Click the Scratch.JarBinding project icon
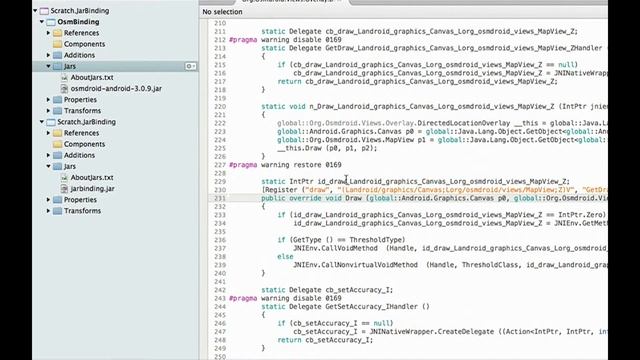 pyautogui.click(x=51, y=122)
